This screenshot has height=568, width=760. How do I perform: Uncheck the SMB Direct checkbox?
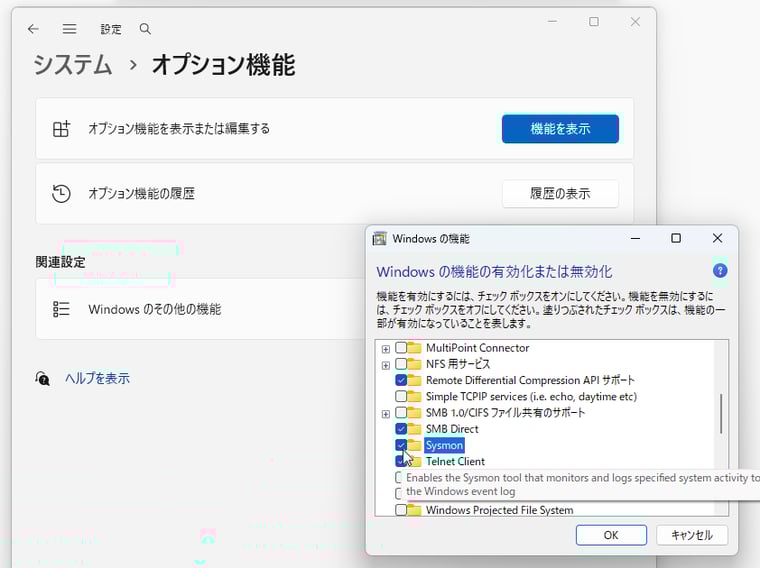tap(401, 429)
